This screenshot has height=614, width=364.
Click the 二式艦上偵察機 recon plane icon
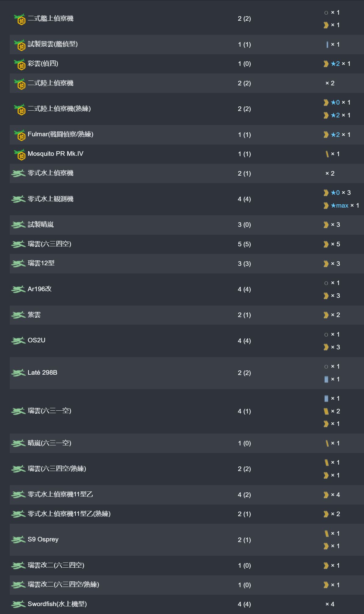coord(20,19)
